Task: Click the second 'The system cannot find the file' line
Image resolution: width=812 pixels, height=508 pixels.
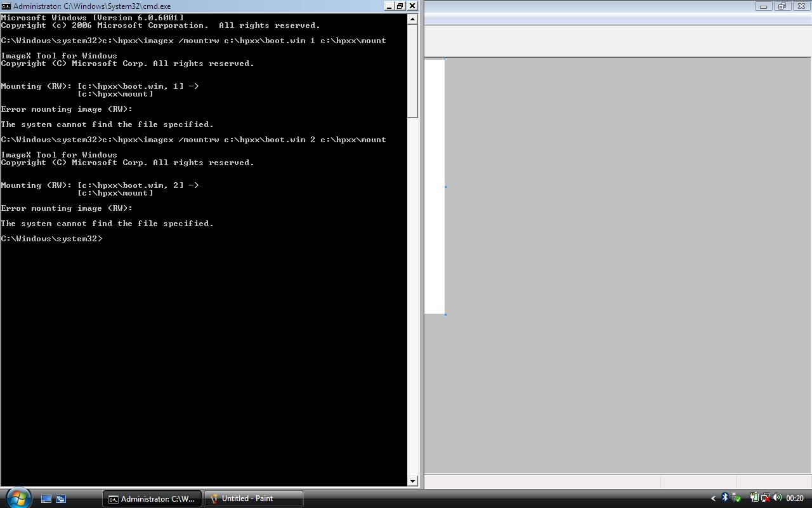Action: coord(107,224)
